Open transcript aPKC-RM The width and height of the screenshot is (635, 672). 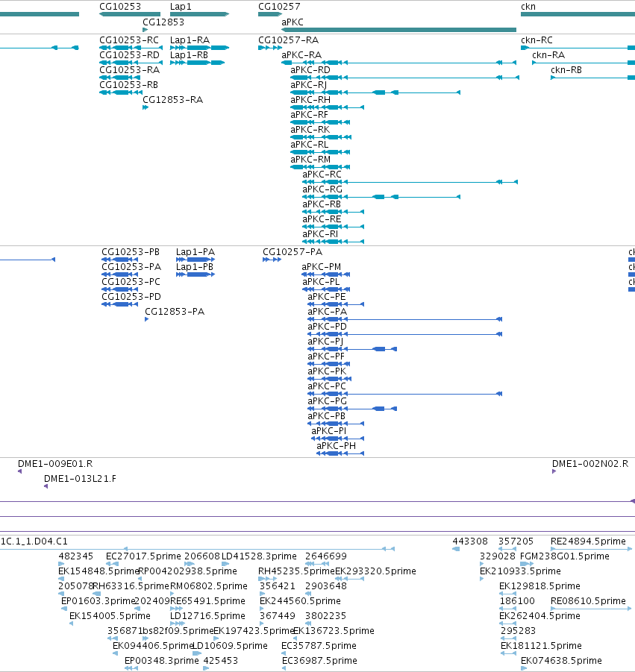pos(320,167)
